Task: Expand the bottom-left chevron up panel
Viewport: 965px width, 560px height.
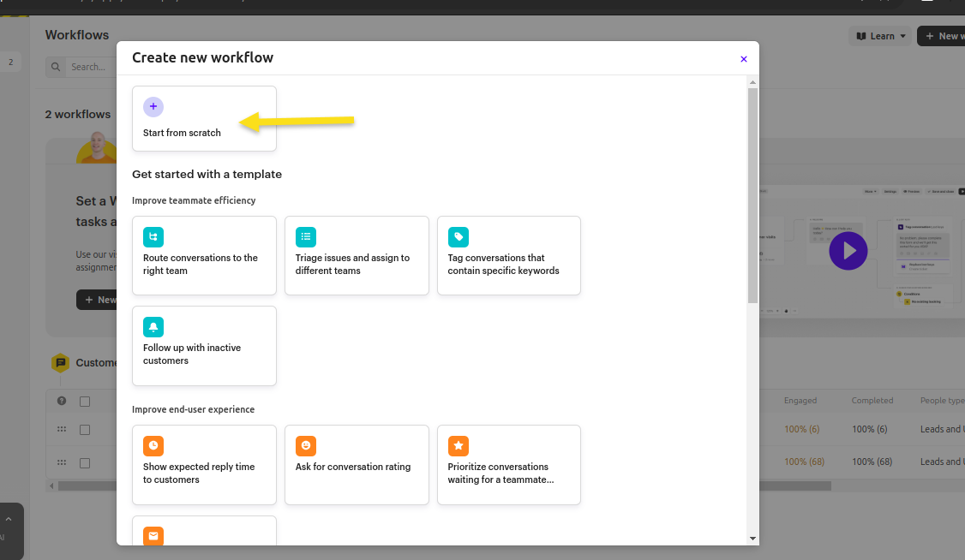Action: click(9, 520)
